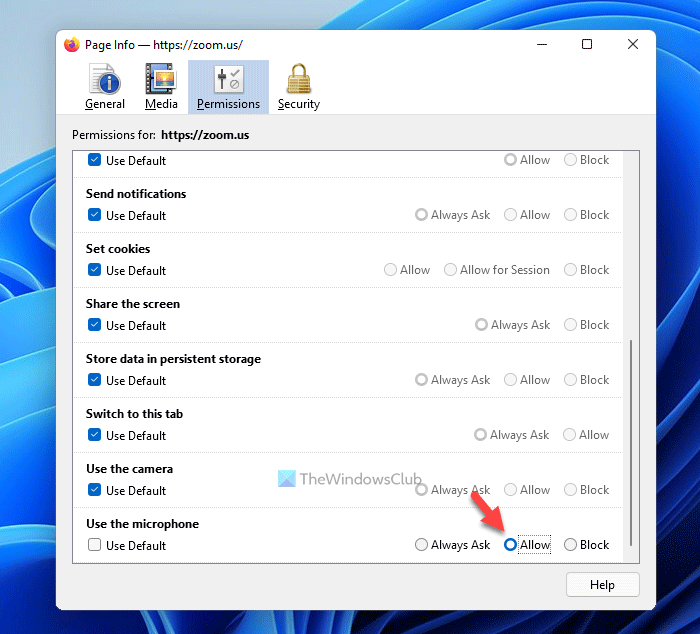This screenshot has width=700, height=634.
Task: Uncheck Use Default for Set cookies
Action: [94, 270]
